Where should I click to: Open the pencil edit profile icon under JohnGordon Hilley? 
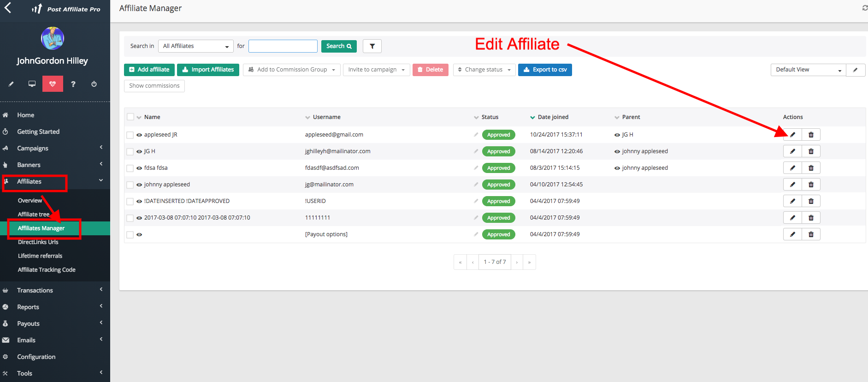tap(11, 84)
